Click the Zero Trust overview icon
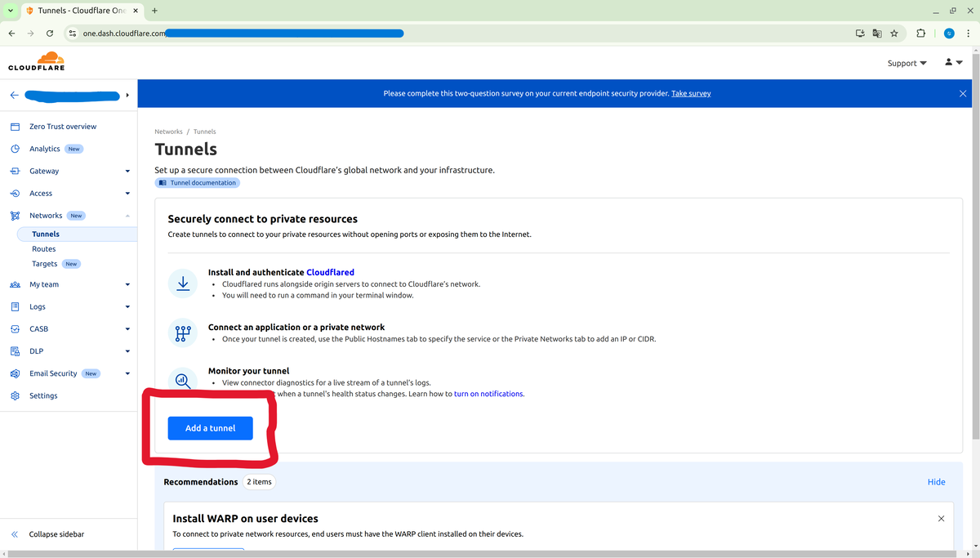Viewport: 980px width, 558px height. [x=15, y=127]
